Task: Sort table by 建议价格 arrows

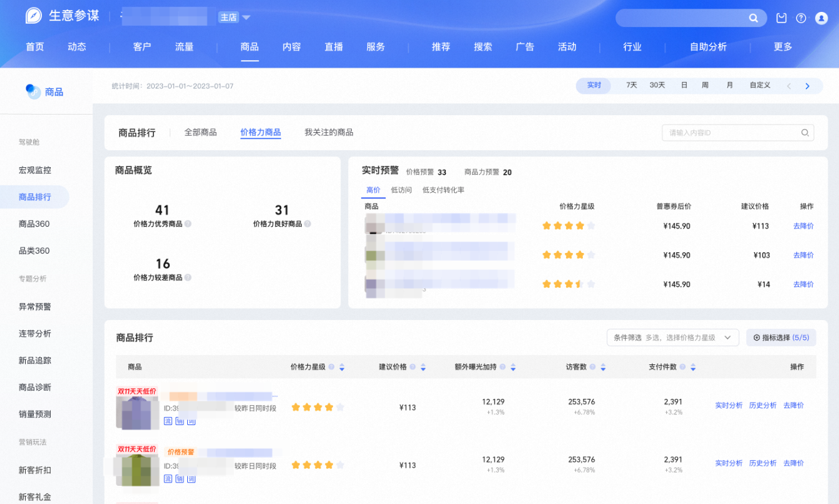Action: click(x=423, y=368)
